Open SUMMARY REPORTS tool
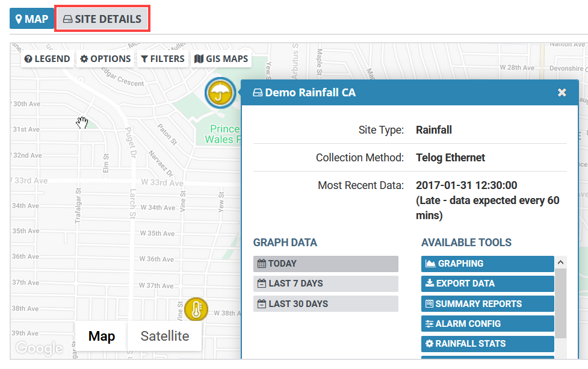 click(x=487, y=304)
